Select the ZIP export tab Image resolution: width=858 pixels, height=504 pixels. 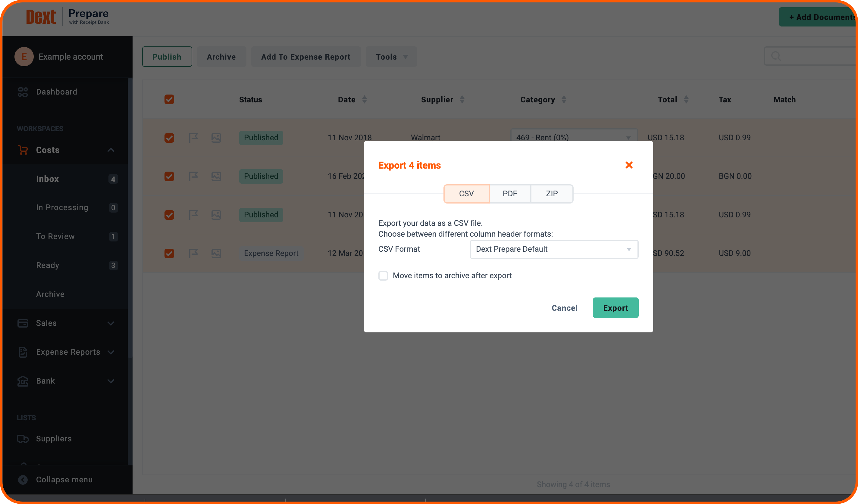point(552,193)
